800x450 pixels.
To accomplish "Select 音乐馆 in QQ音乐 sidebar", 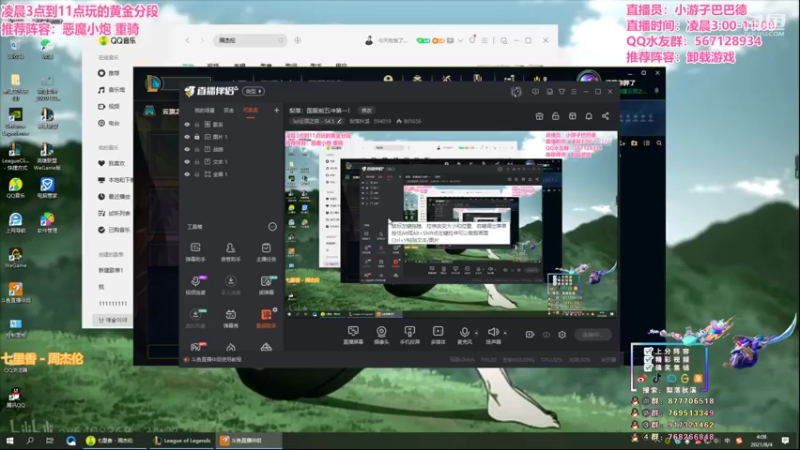I will 111,90.
